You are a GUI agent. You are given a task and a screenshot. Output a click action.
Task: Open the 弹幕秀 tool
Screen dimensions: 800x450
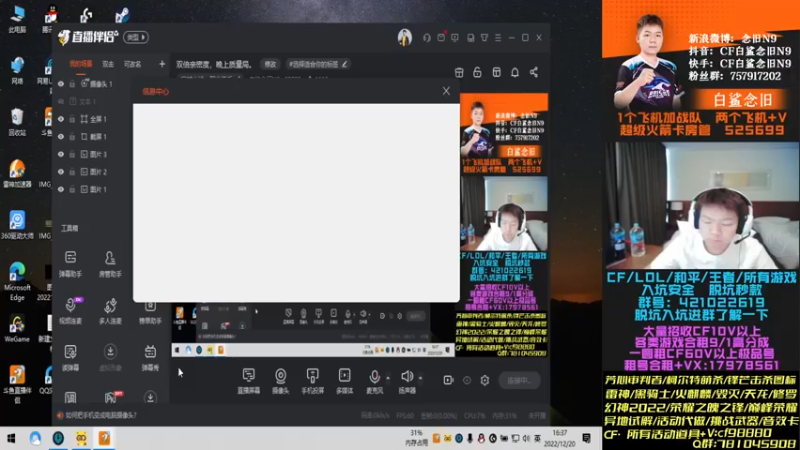[x=150, y=357]
